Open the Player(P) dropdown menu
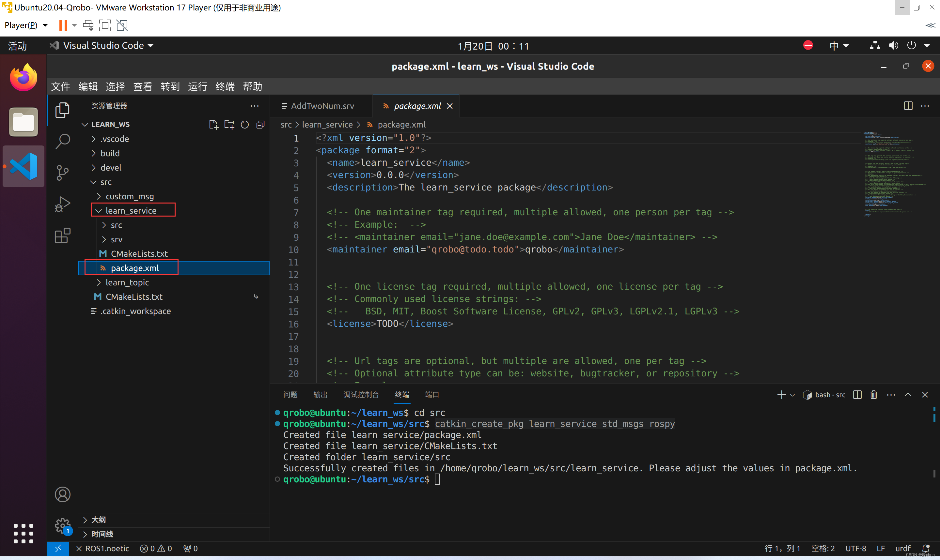Screen dimensions: 940x560 coord(26,25)
